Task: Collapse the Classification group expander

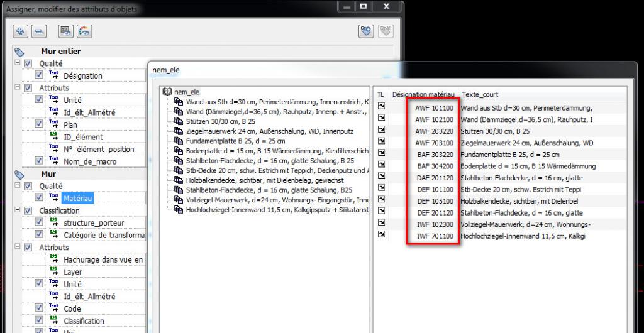Action: pos(17,210)
